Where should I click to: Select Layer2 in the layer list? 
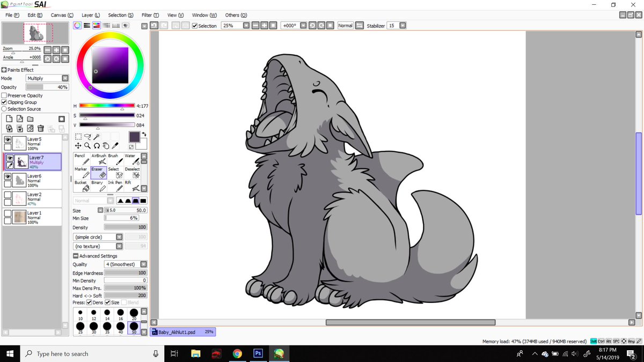pos(32,199)
